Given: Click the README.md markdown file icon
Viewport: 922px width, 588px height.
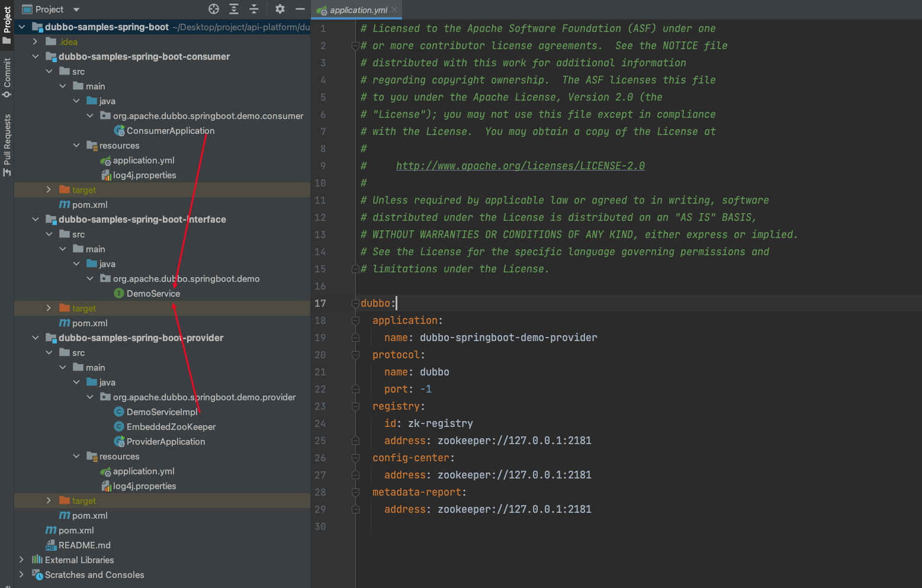Looking at the screenshot, I should 51,545.
